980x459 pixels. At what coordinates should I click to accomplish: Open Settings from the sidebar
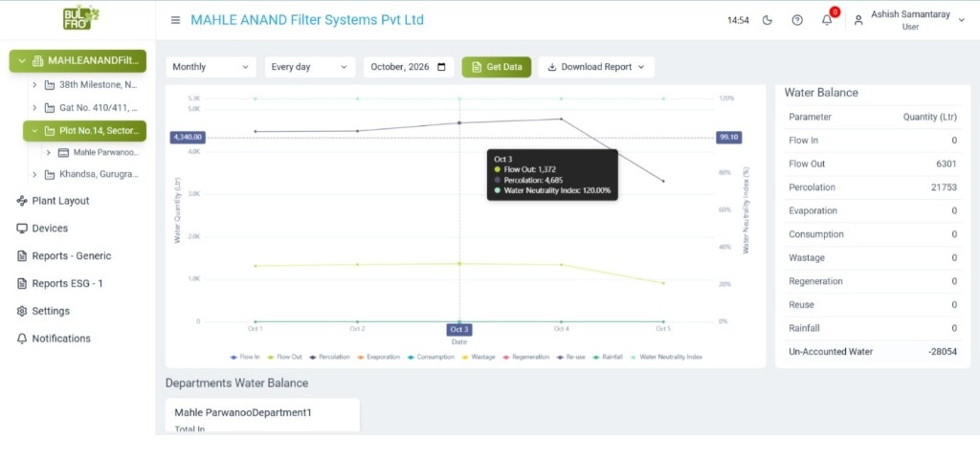click(51, 311)
